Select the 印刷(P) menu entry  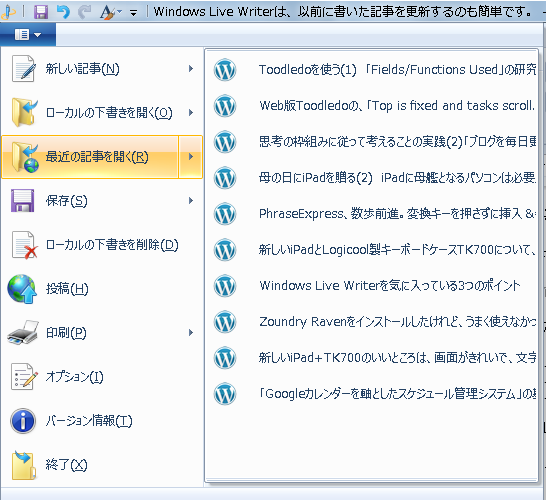coord(102,333)
